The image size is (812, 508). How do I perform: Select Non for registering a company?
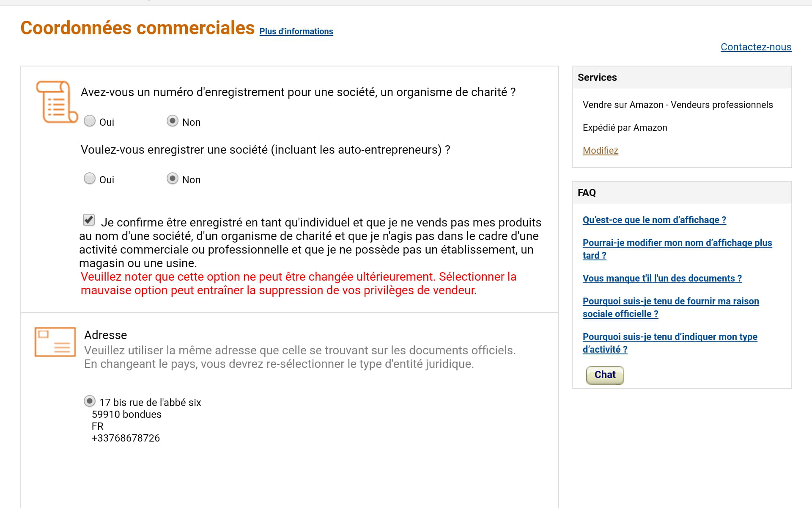click(x=173, y=179)
